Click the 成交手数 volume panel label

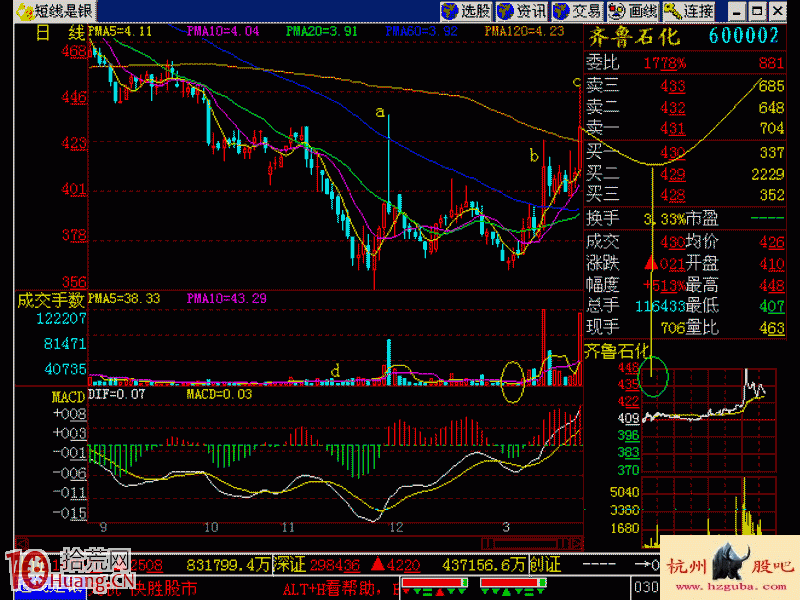50,300
